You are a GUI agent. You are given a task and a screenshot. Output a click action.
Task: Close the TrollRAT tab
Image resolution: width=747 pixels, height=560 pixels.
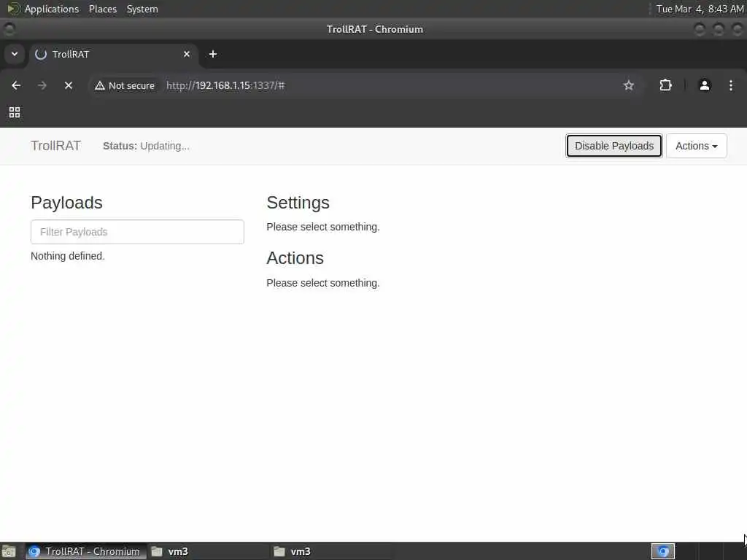187,54
